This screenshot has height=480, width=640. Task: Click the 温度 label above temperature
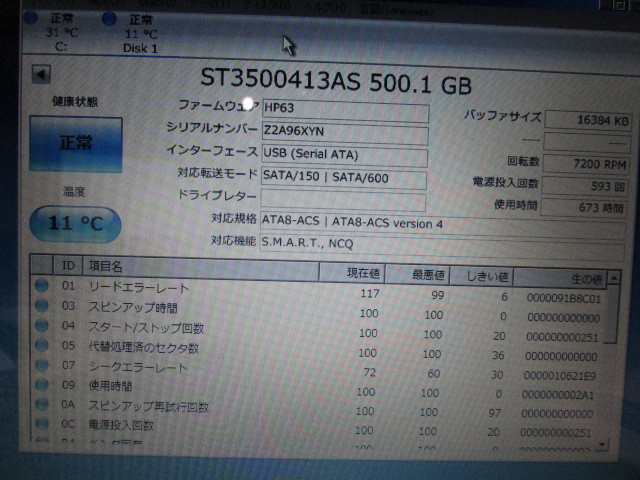click(74, 191)
